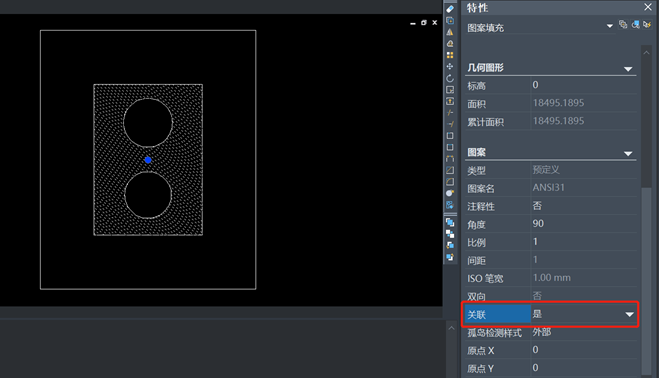Click the Send to Back draw order icon
Screen dimensions: 659x378
pos(450,234)
